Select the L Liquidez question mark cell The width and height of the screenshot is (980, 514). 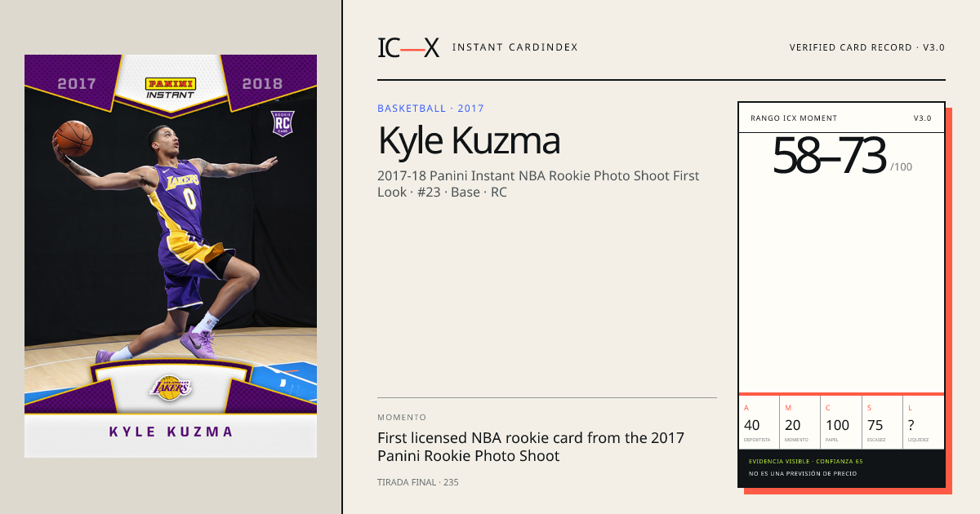[924, 422]
